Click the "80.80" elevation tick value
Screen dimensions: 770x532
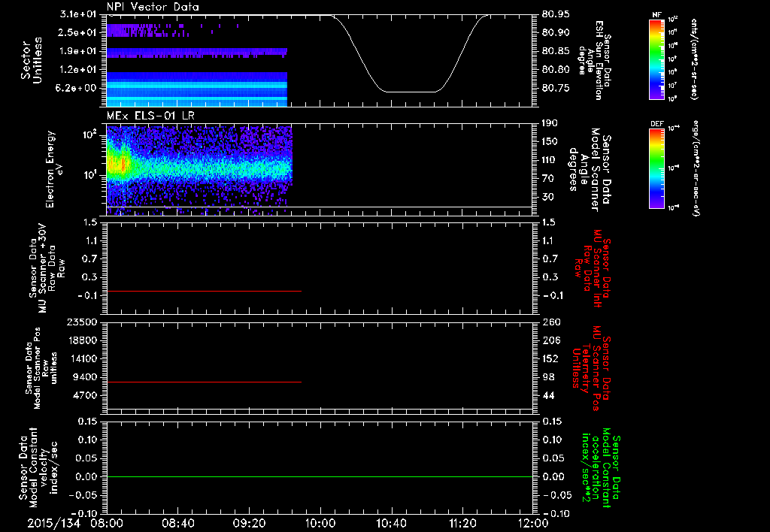tap(556, 70)
